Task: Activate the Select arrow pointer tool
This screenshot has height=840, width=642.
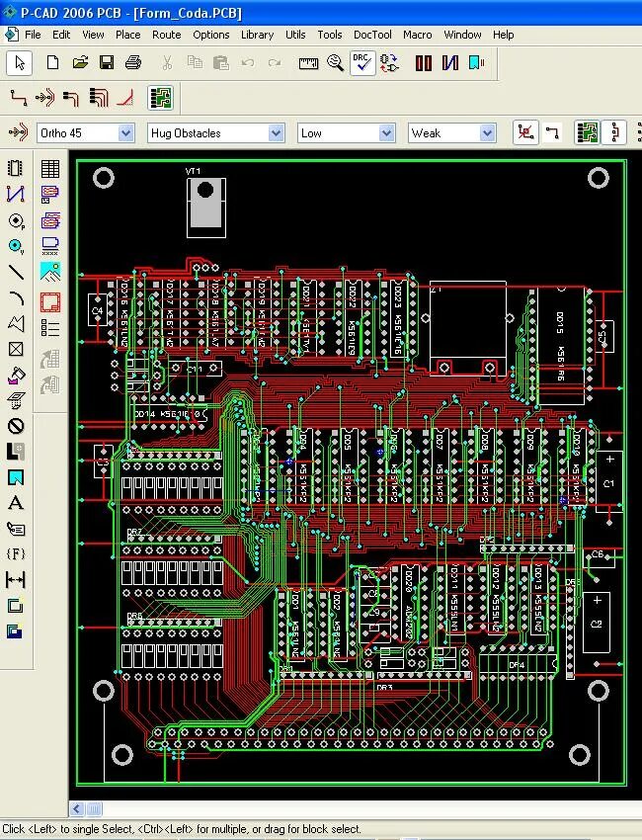Action: point(20,62)
